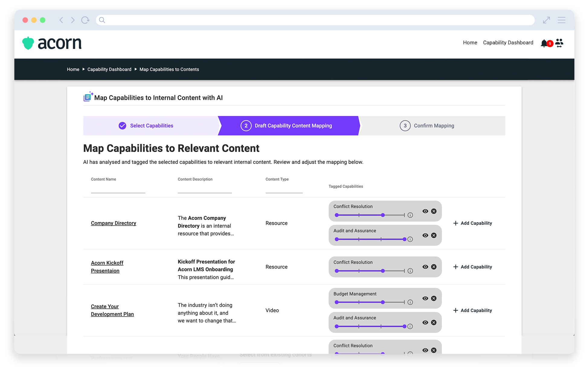Click the Content Name filter field
This screenshot has width=588, height=372.
[x=118, y=189]
